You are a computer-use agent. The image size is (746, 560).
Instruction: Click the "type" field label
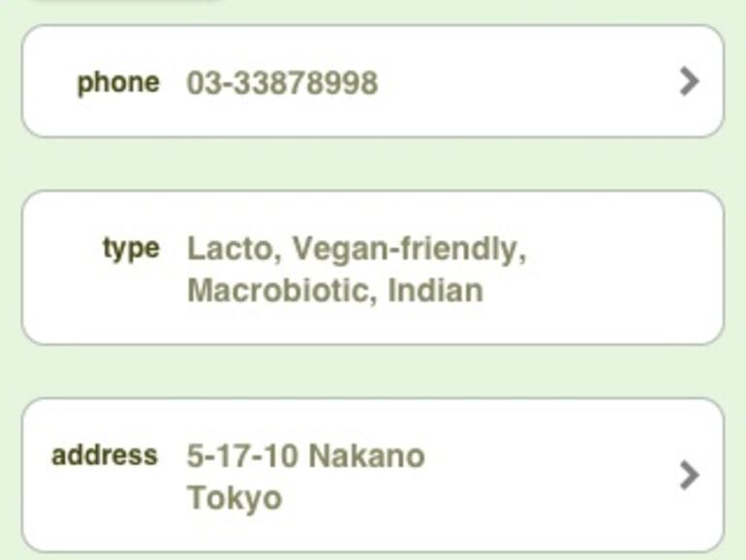[131, 248]
